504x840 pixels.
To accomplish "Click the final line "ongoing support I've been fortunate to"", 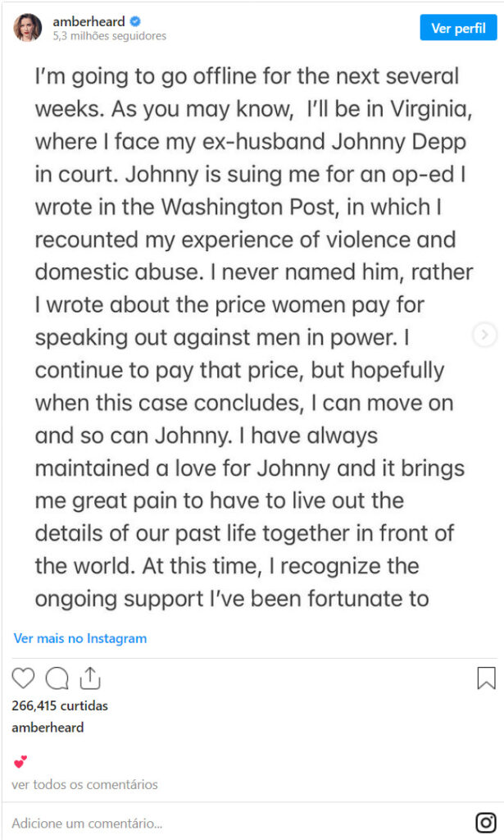I will (x=232, y=598).
